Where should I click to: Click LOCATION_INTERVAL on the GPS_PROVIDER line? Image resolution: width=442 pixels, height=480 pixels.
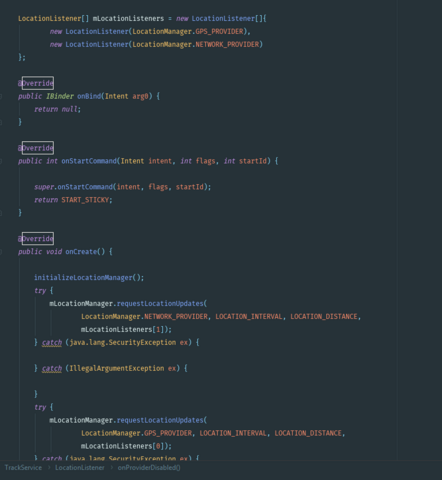pyautogui.click(x=233, y=433)
